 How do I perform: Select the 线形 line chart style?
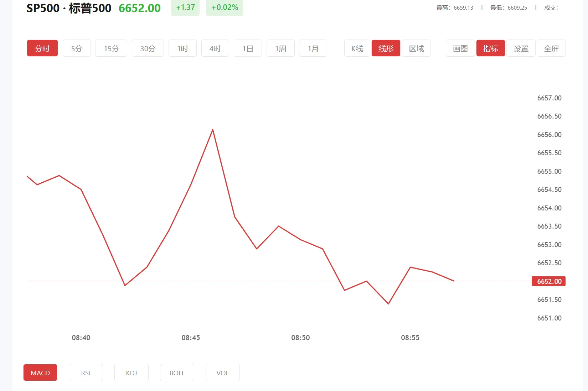click(x=386, y=48)
